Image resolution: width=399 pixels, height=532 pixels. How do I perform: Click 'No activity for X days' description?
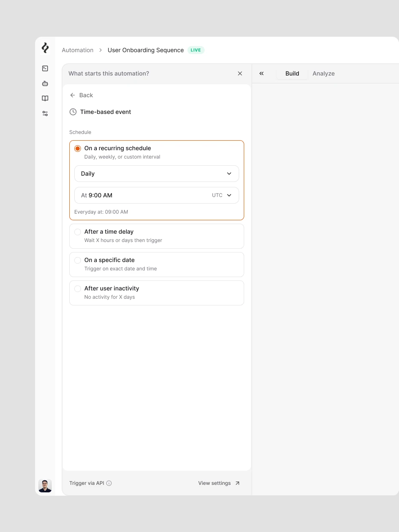click(x=109, y=297)
